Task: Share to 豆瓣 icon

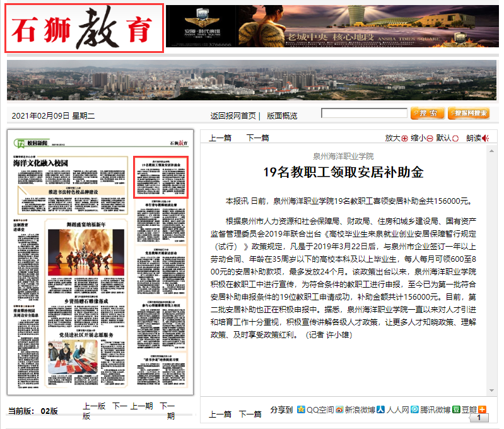Action: (x=456, y=410)
